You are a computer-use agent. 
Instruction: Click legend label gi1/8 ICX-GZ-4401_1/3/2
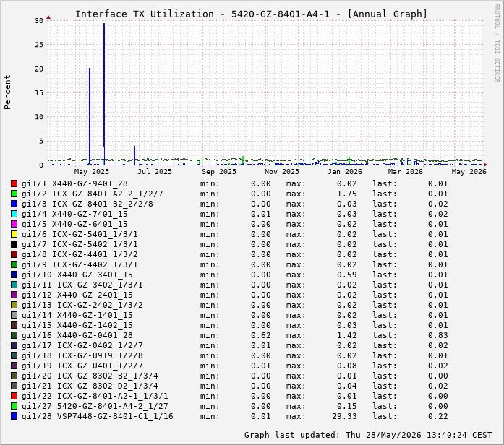[80, 254]
